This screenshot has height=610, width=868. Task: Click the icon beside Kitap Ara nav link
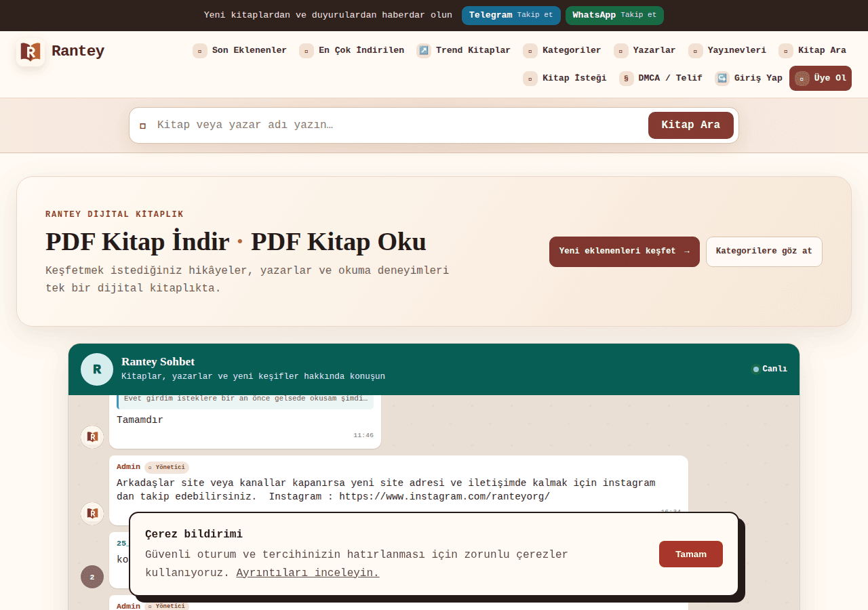786,51
